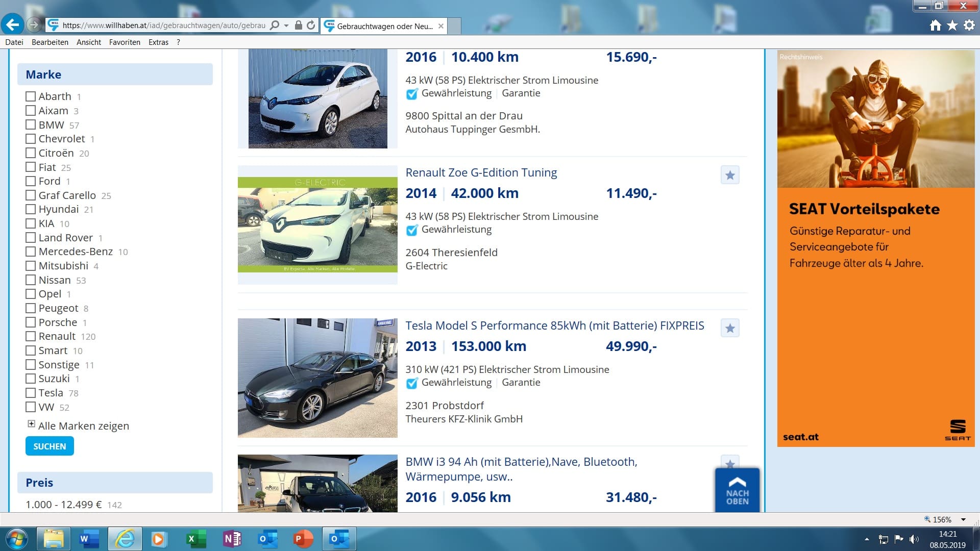Open the zoom level dropdown arrow
Screen dimensions: 980x551
[x=963, y=519]
